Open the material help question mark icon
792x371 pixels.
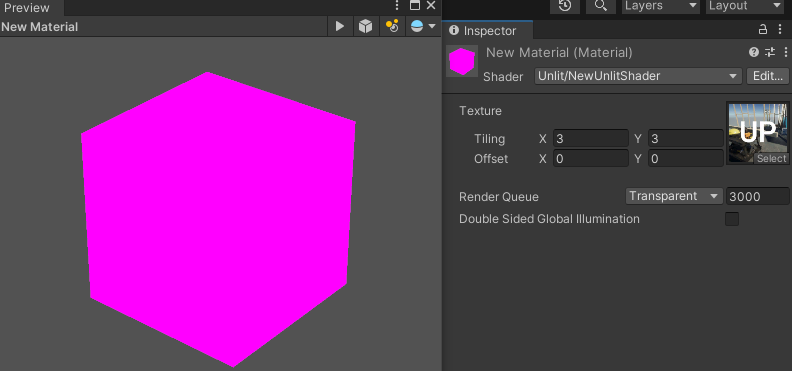coord(754,52)
